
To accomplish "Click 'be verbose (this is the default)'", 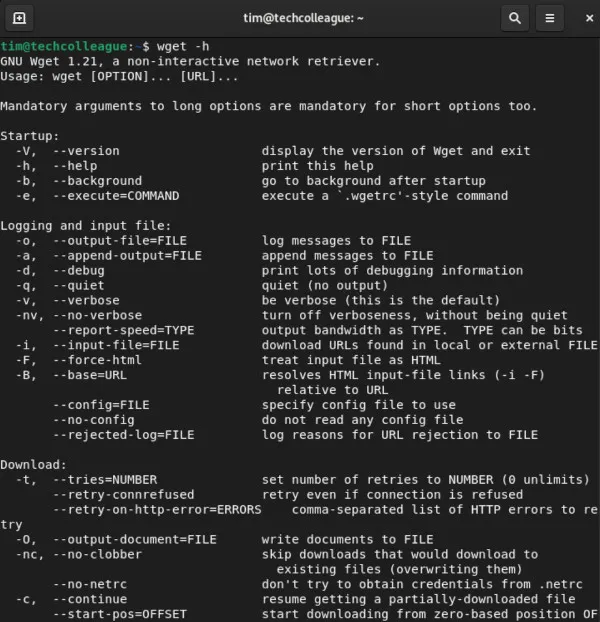I will [x=381, y=300].
